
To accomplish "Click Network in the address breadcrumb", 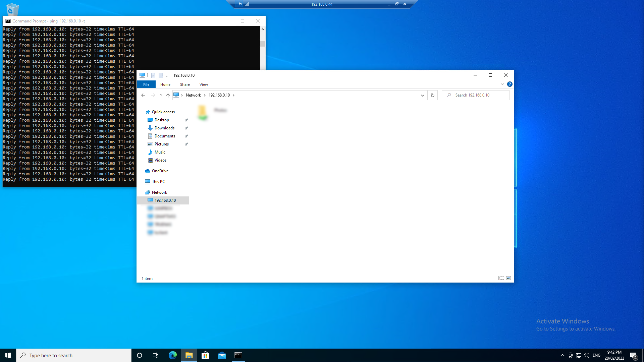I will coord(193,95).
